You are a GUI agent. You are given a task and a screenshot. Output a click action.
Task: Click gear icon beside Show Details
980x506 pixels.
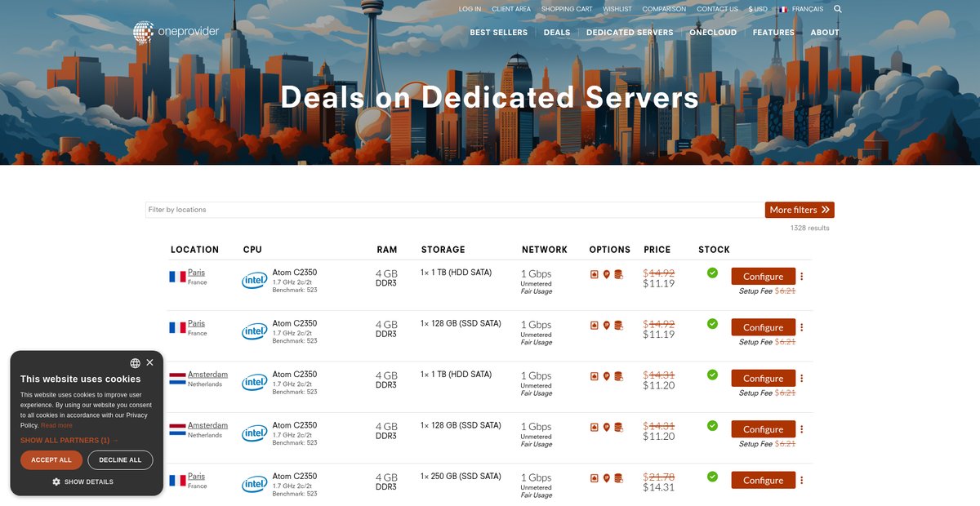[56, 482]
